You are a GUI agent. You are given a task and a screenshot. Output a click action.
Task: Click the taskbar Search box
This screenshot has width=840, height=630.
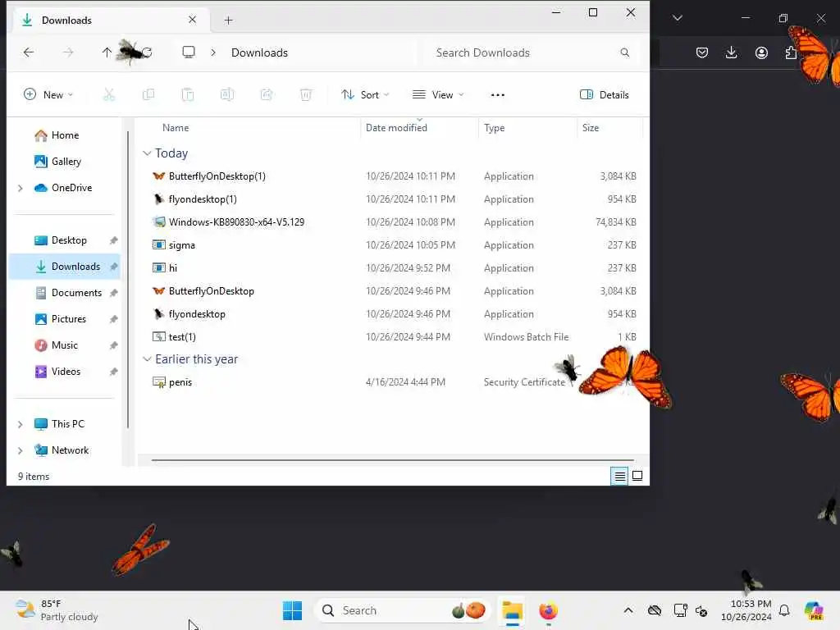coord(402,610)
